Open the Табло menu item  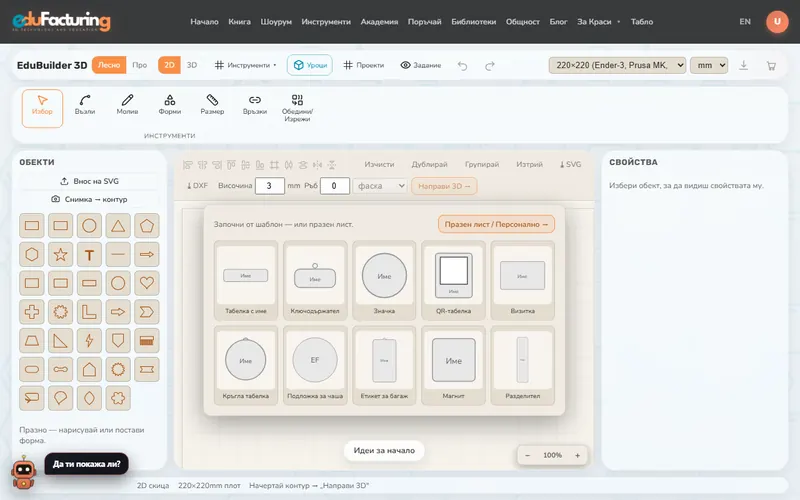[x=642, y=21]
